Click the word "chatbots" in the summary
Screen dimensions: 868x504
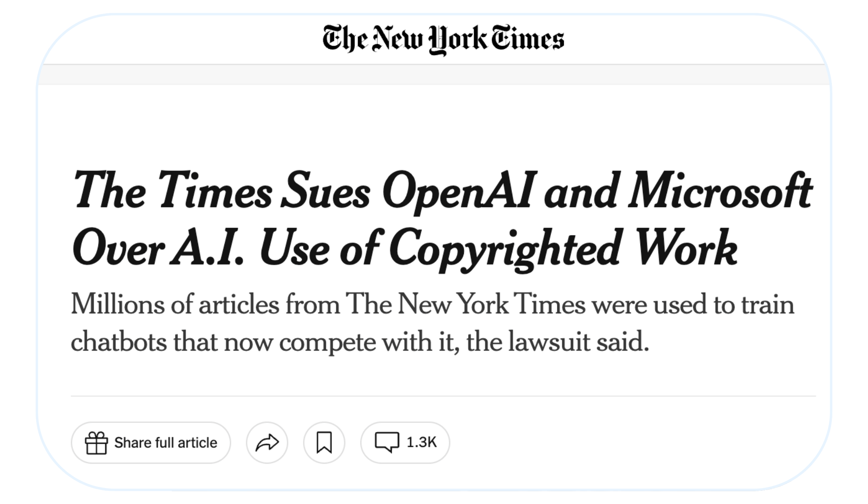click(x=119, y=342)
